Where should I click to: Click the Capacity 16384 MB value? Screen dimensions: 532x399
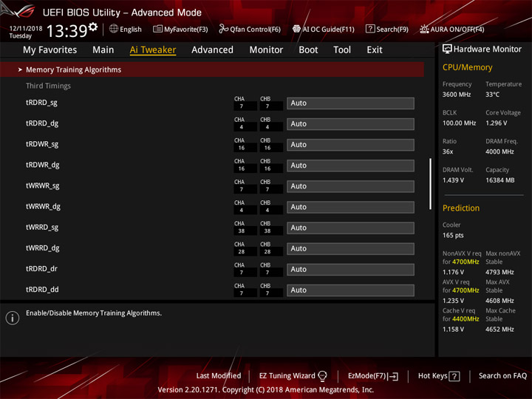(500, 180)
